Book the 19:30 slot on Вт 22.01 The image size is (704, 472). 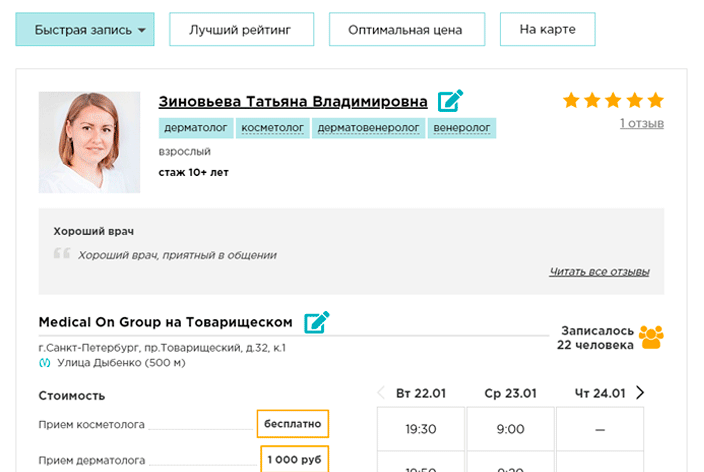(420, 429)
